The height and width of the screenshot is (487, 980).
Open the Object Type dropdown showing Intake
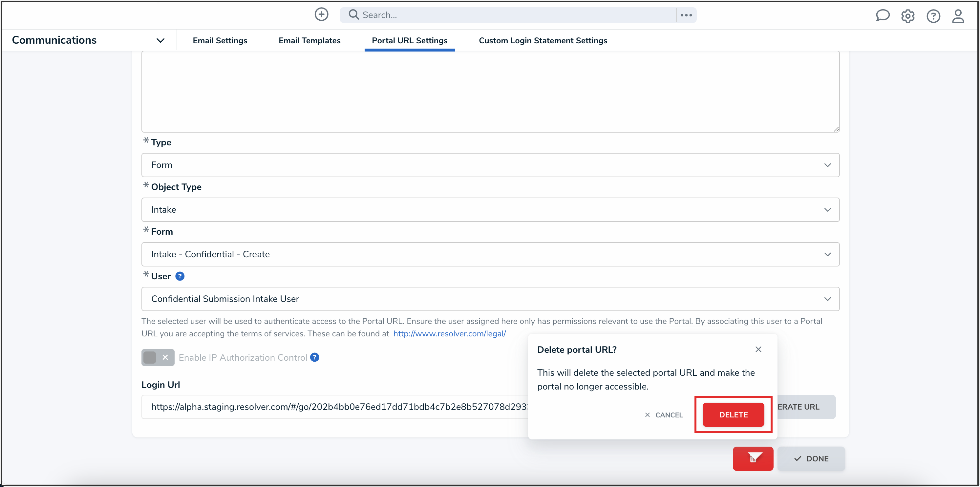[490, 210]
